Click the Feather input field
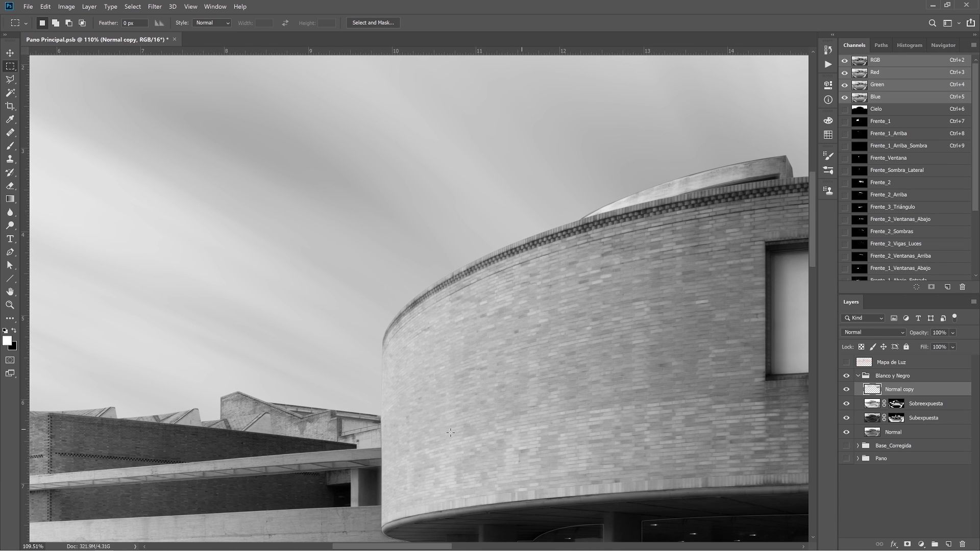Viewport: 980px width, 551px height. pos(135,23)
